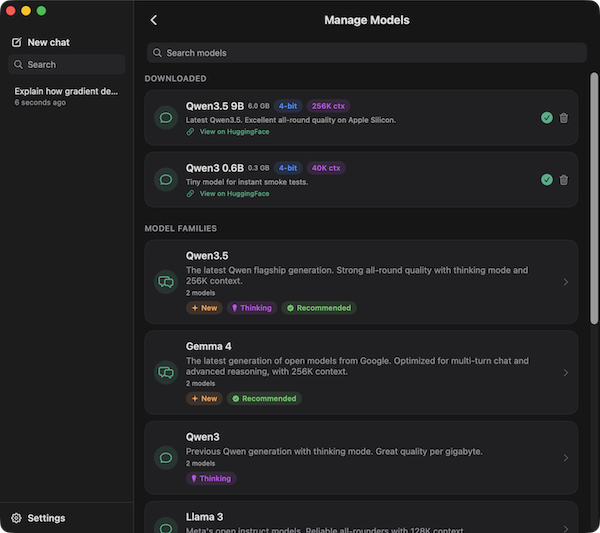Click '2 models' under Gemma 4
The width and height of the screenshot is (600, 533).
(x=201, y=383)
